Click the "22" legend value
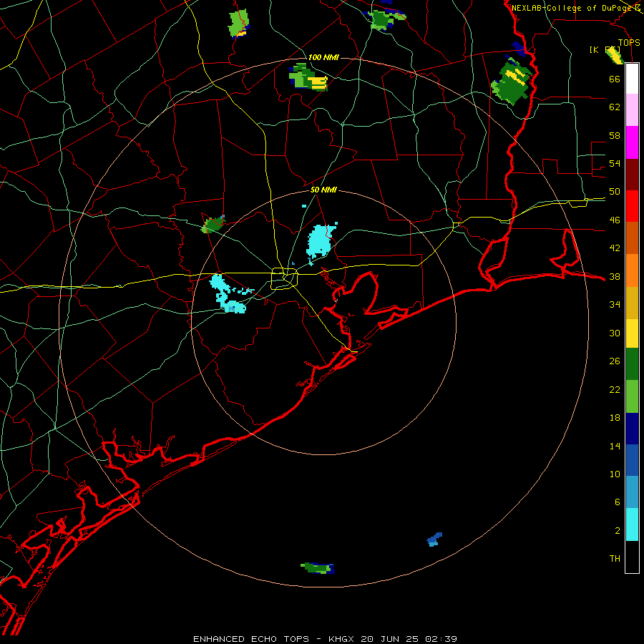 [615, 390]
